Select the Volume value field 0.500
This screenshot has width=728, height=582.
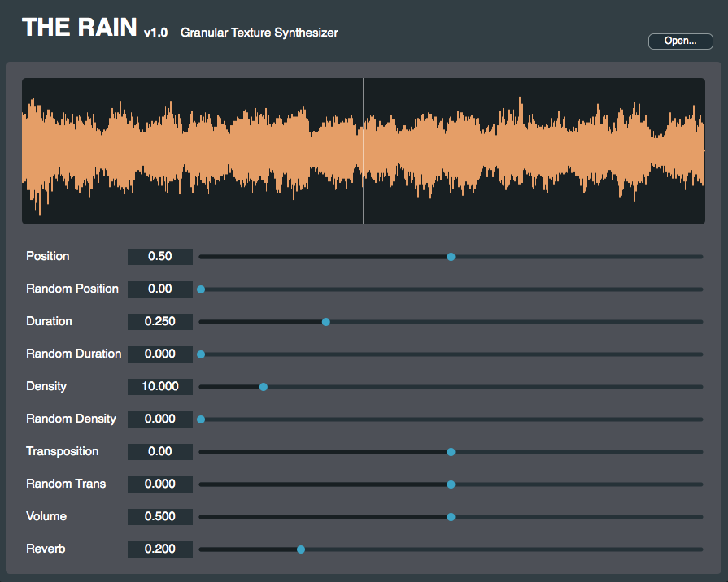click(160, 516)
